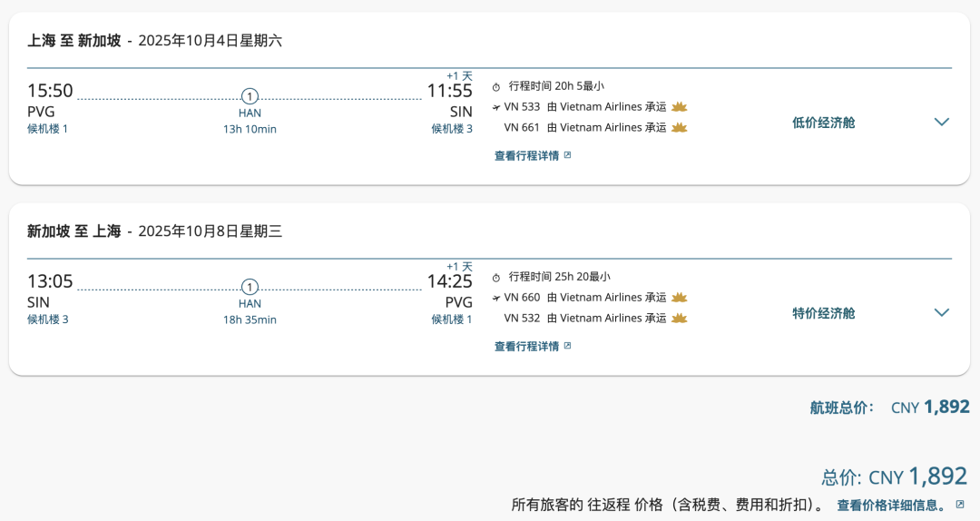The height and width of the screenshot is (521, 980).
Task: Click the Vietnam Airlines lotus icon beside VN 533
Action: (680, 107)
